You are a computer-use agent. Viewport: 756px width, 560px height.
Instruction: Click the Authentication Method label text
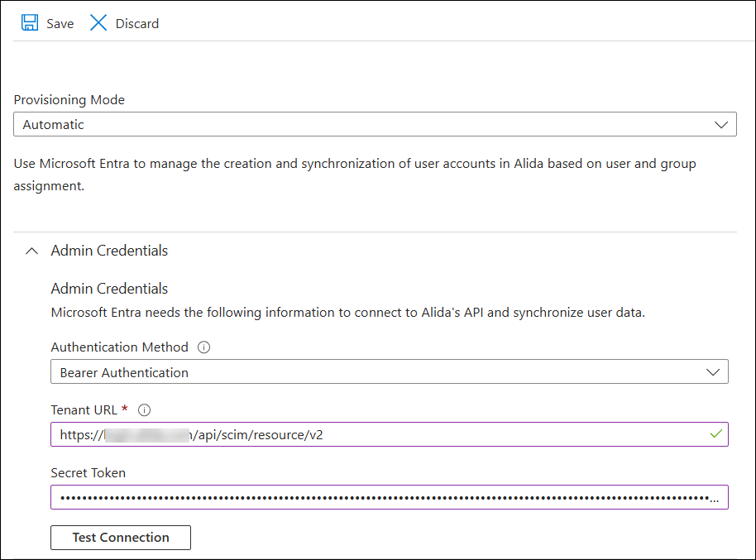pos(120,347)
